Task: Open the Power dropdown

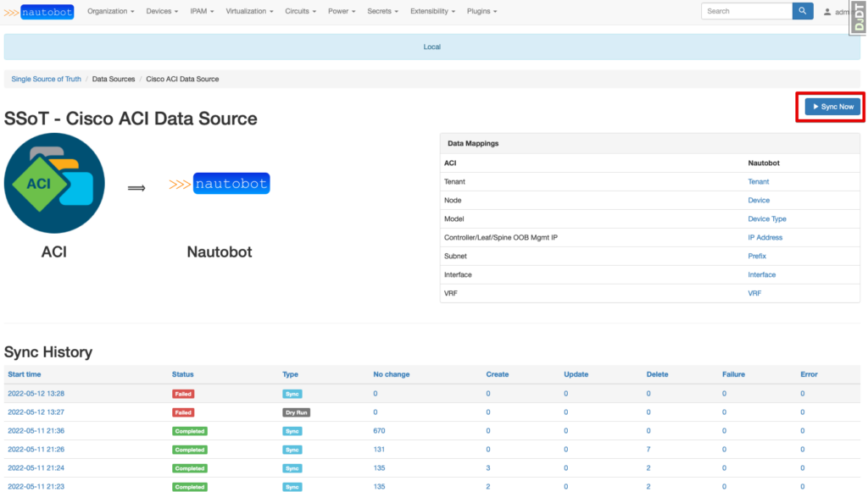Action: click(x=342, y=11)
